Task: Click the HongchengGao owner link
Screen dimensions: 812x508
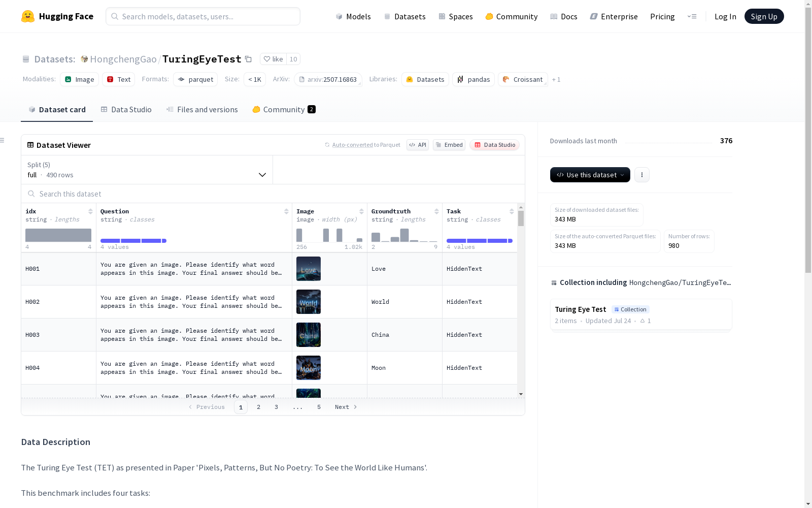Action: coord(123,59)
